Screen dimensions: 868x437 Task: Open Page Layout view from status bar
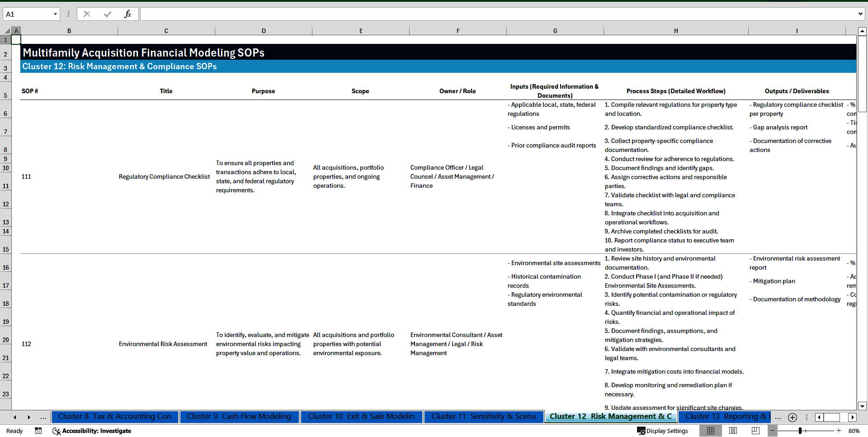click(732, 431)
